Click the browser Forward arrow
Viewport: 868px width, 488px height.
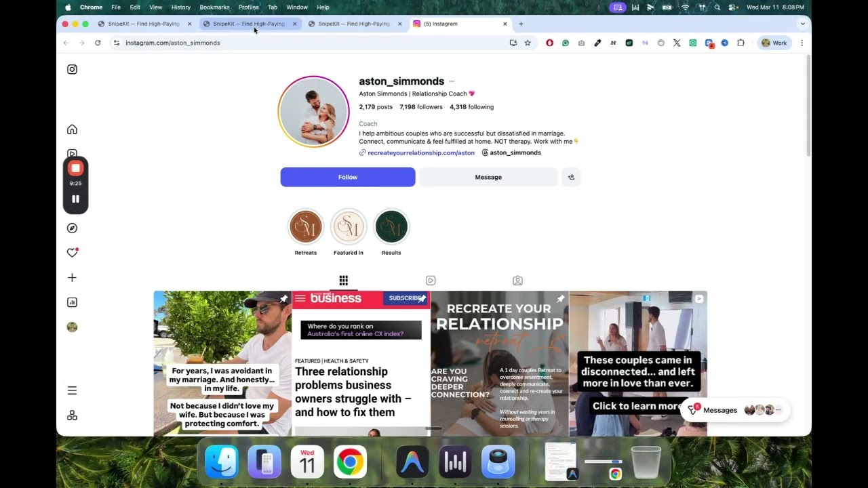click(x=81, y=43)
